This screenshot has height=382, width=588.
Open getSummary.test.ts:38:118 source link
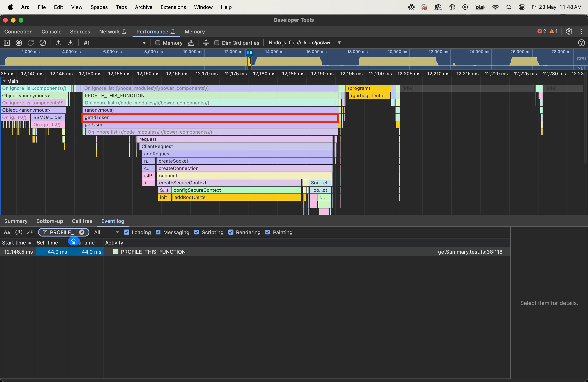[470, 252]
